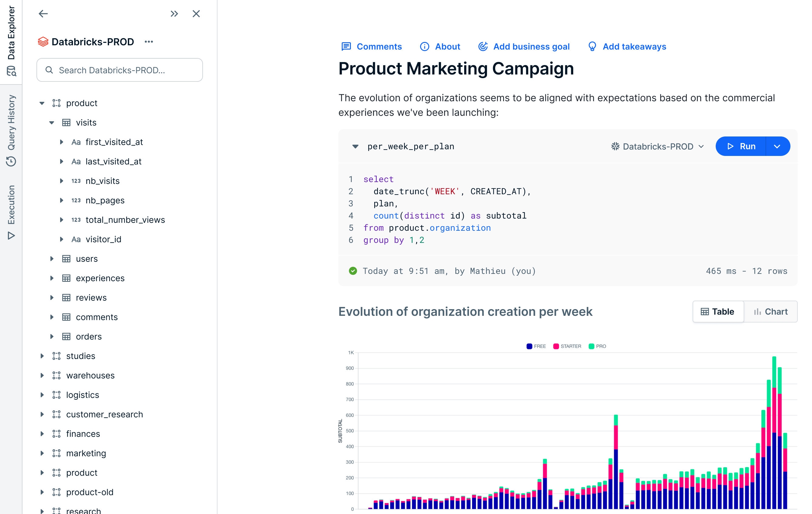Open the Query History side panel

pos(11,130)
